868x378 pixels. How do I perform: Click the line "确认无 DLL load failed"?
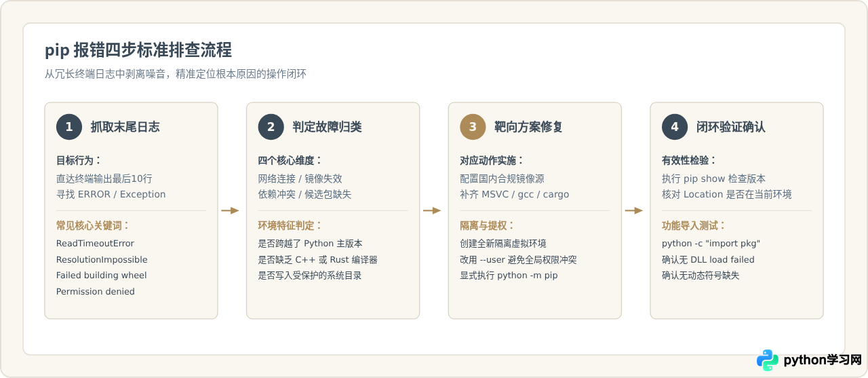point(709,259)
